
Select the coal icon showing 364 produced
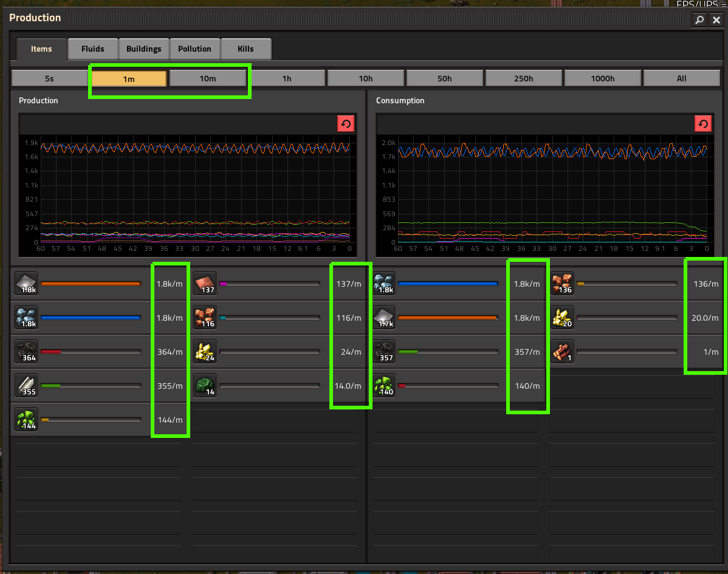pos(26,352)
